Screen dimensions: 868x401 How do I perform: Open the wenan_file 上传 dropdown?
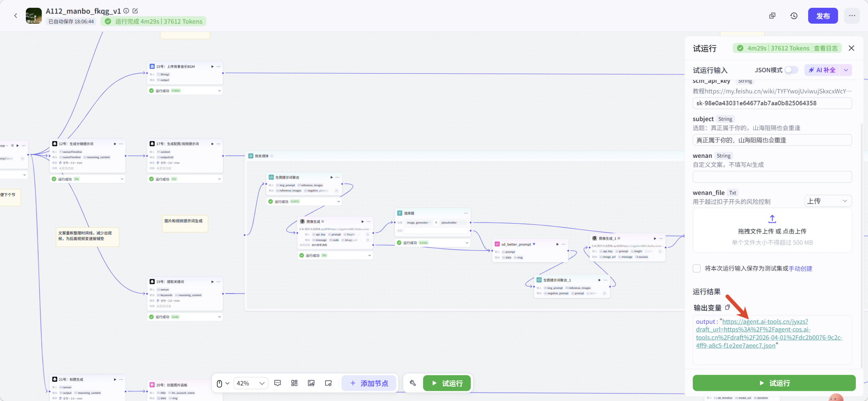click(828, 201)
